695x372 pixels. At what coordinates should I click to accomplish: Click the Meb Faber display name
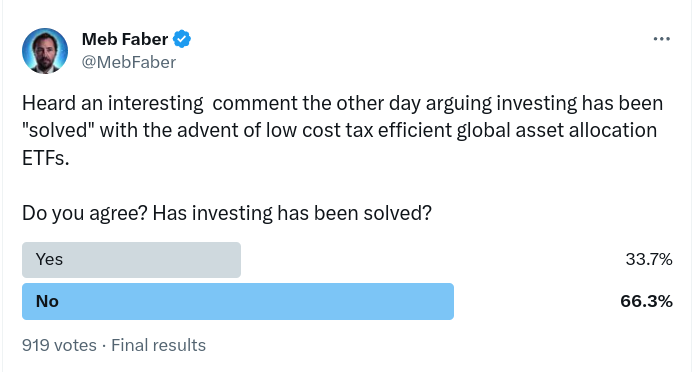pos(125,39)
